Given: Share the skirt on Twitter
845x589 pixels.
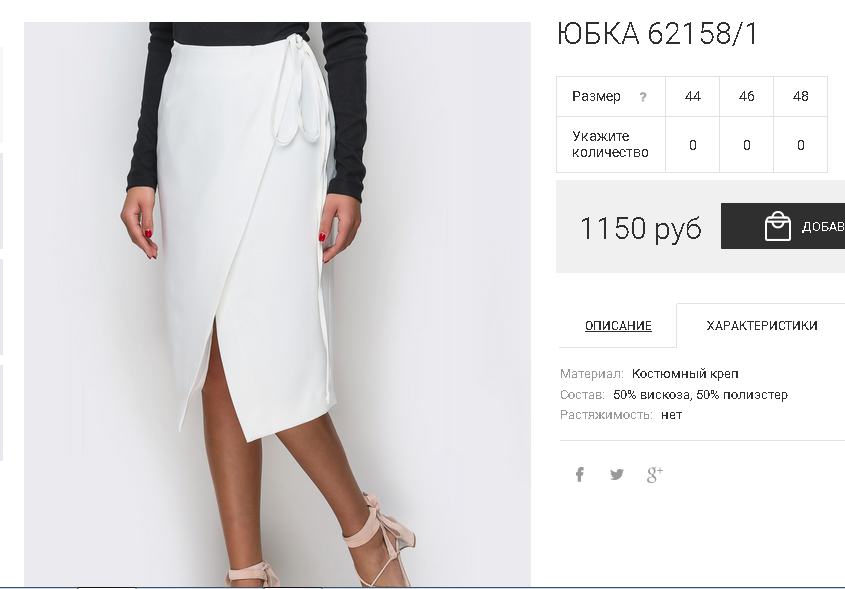Looking at the screenshot, I should coord(617,474).
